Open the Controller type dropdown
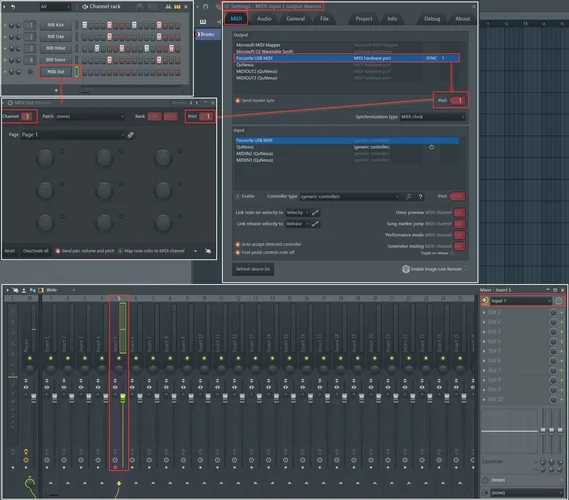 tap(350, 196)
